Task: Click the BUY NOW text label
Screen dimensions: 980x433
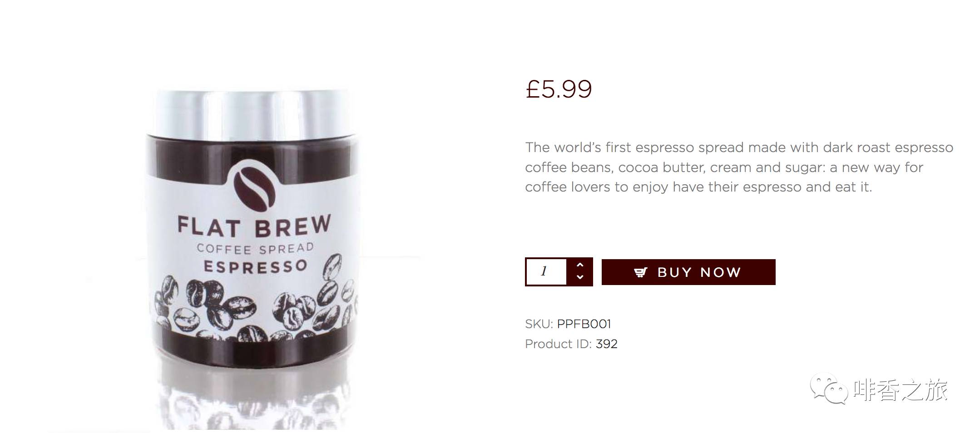Action: point(699,272)
